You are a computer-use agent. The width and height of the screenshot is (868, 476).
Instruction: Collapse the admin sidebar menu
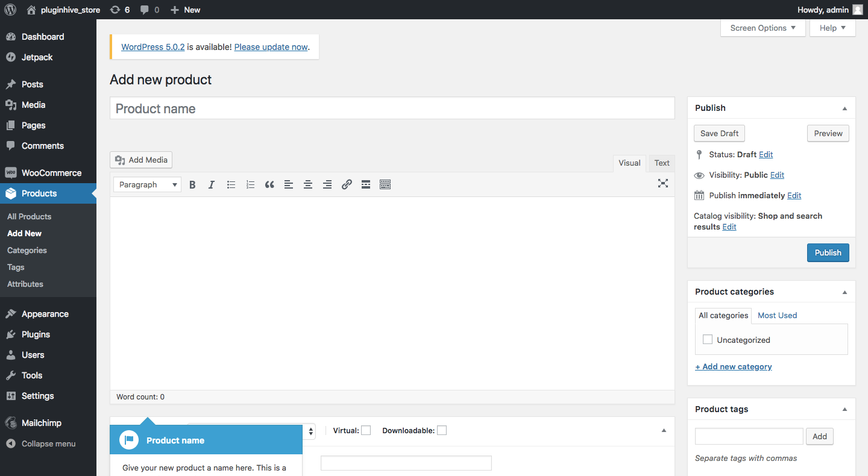coord(48,443)
